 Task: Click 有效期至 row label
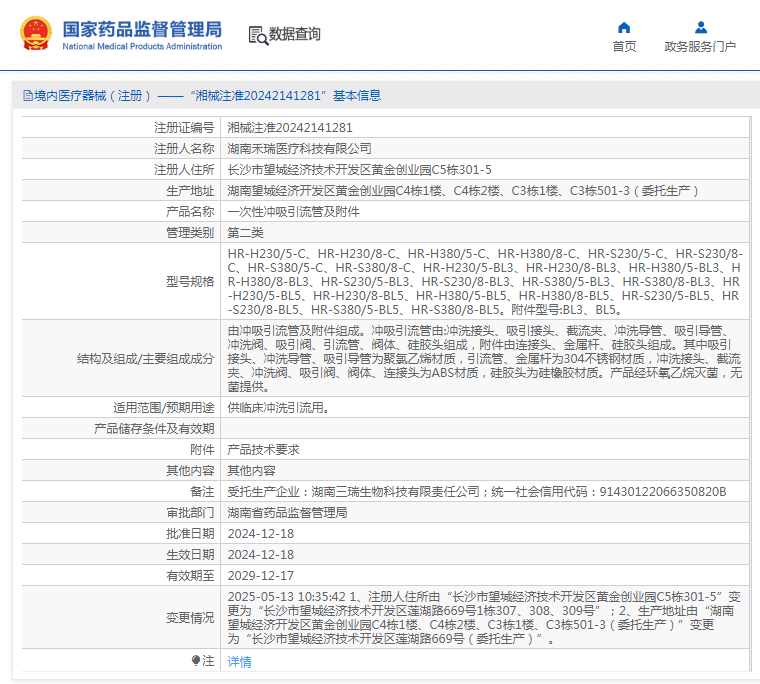[190, 575]
